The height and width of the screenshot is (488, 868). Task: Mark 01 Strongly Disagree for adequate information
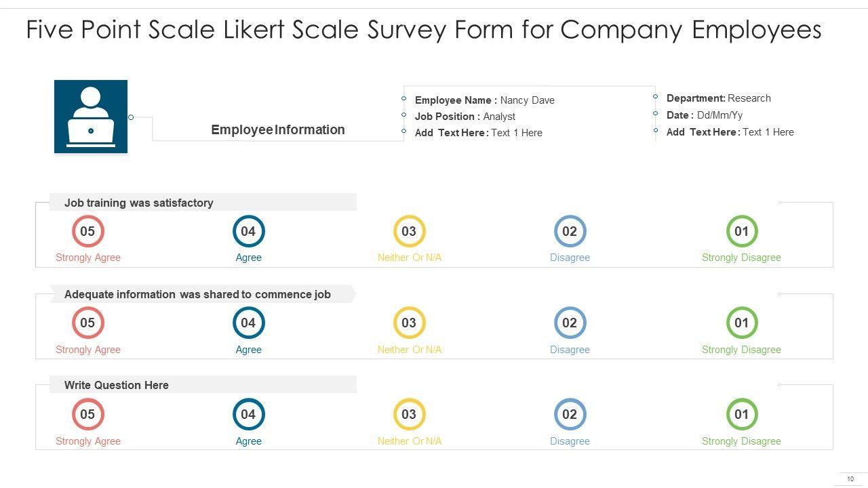[741, 323]
